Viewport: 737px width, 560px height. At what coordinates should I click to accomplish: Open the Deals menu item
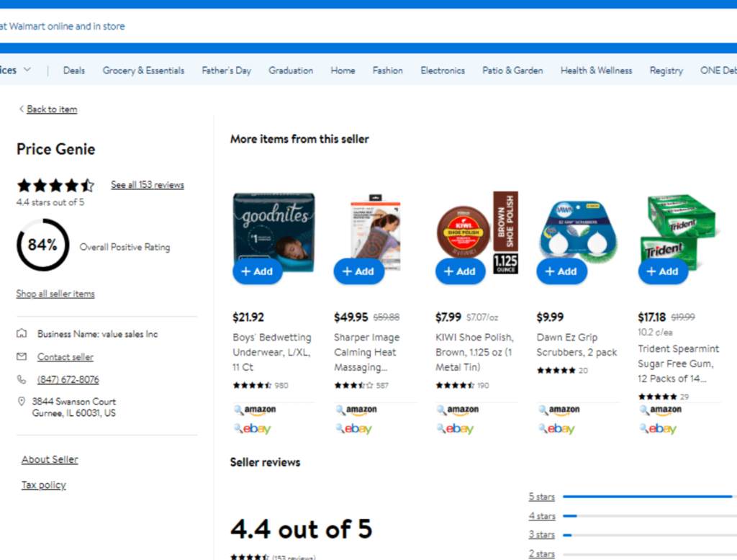[74, 71]
